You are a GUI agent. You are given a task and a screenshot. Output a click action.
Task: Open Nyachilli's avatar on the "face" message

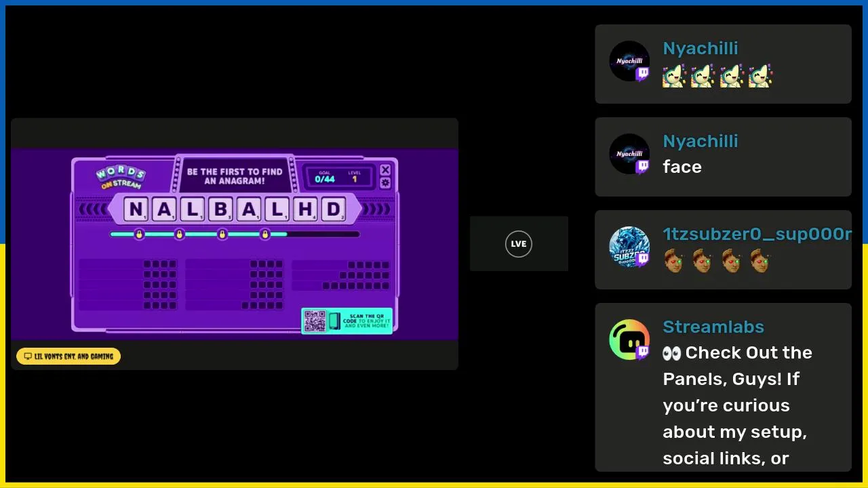pos(629,154)
